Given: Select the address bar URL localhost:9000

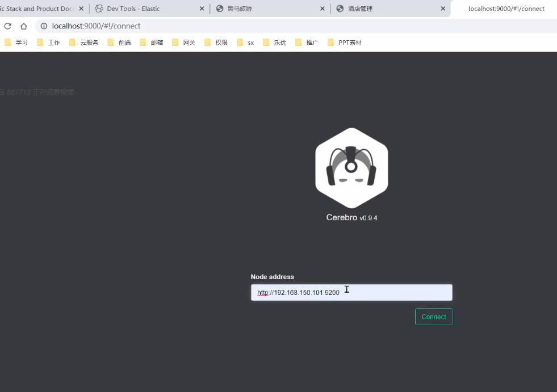Looking at the screenshot, I should coord(97,26).
